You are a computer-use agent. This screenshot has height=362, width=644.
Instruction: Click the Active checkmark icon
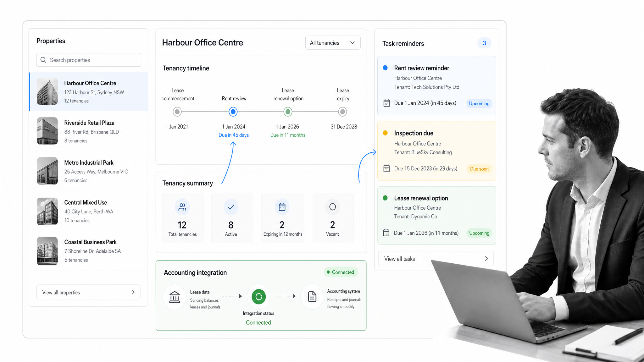coord(231,207)
